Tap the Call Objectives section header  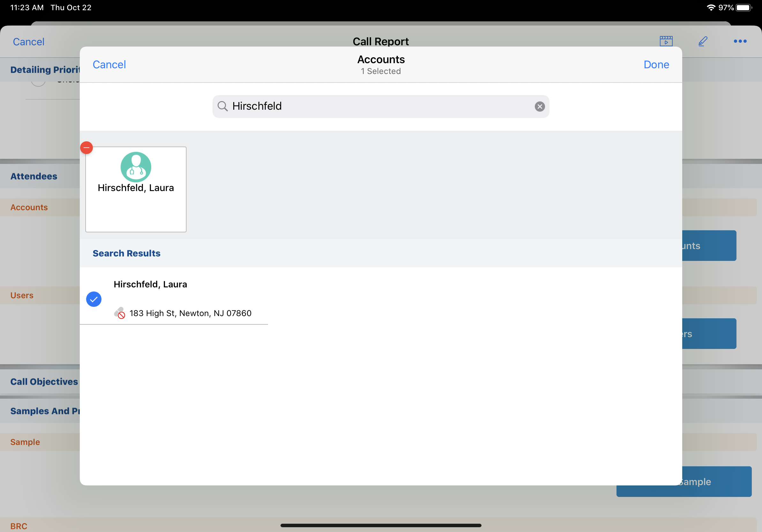(x=44, y=381)
